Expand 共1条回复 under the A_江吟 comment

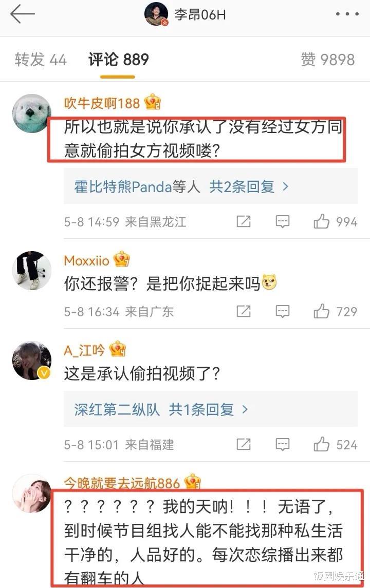pyautogui.click(x=208, y=409)
